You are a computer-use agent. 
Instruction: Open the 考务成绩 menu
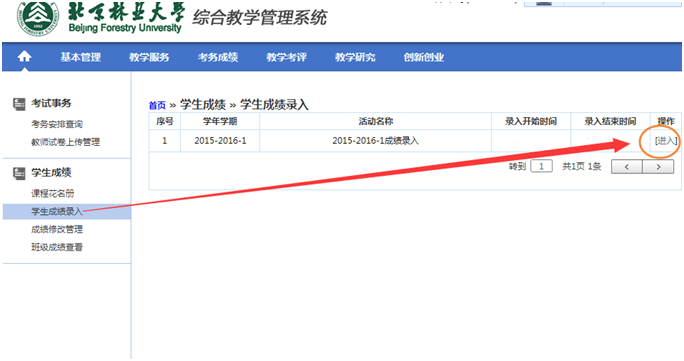click(218, 57)
